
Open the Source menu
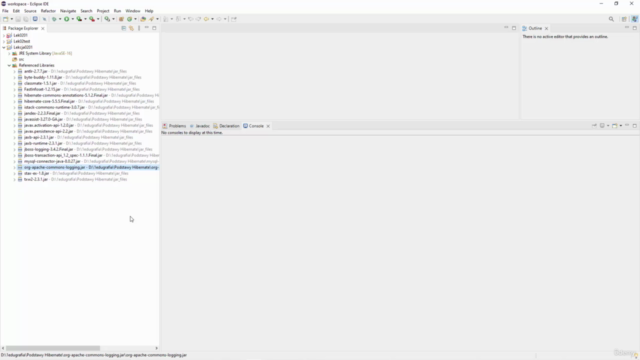pos(30,11)
